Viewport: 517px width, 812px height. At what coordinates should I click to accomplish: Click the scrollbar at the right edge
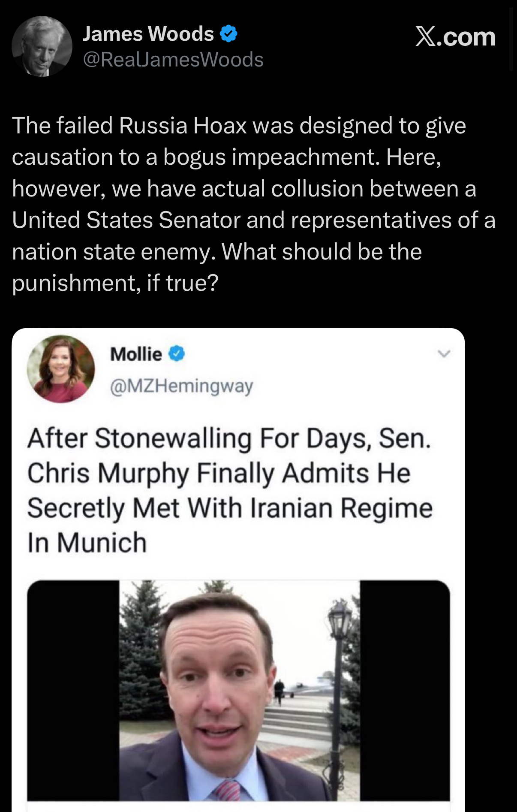pyautogui.click(x=511, y=39)
